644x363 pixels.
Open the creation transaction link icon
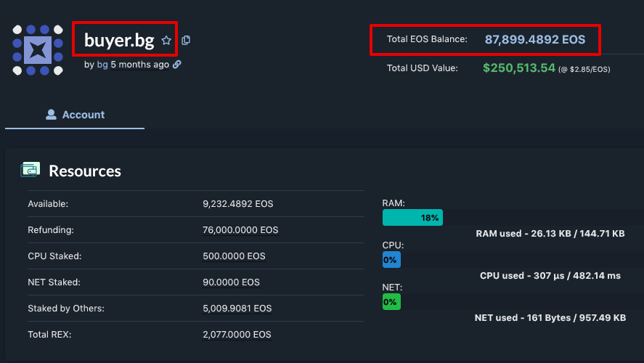pyautogui.click(x=177, y=65)
